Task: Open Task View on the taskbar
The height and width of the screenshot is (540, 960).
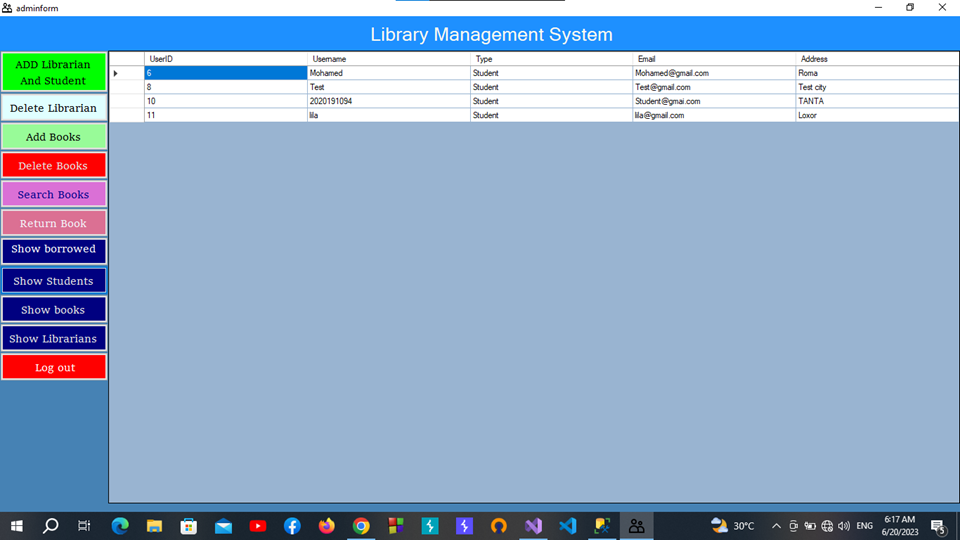Action: pos(84,526)
